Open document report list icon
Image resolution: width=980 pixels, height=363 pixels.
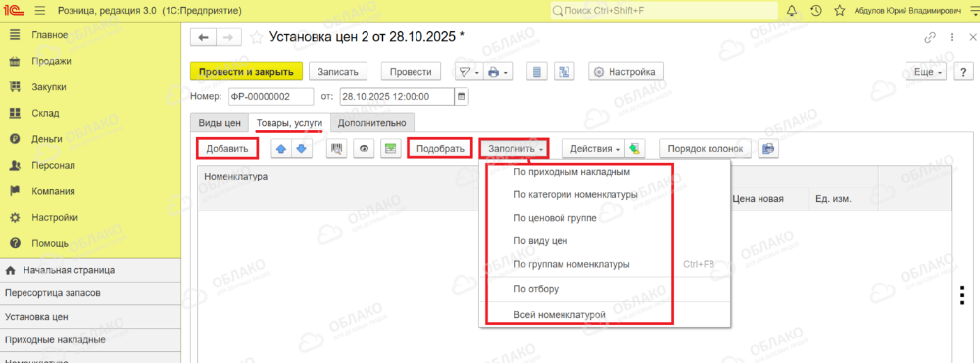[536, 72]
